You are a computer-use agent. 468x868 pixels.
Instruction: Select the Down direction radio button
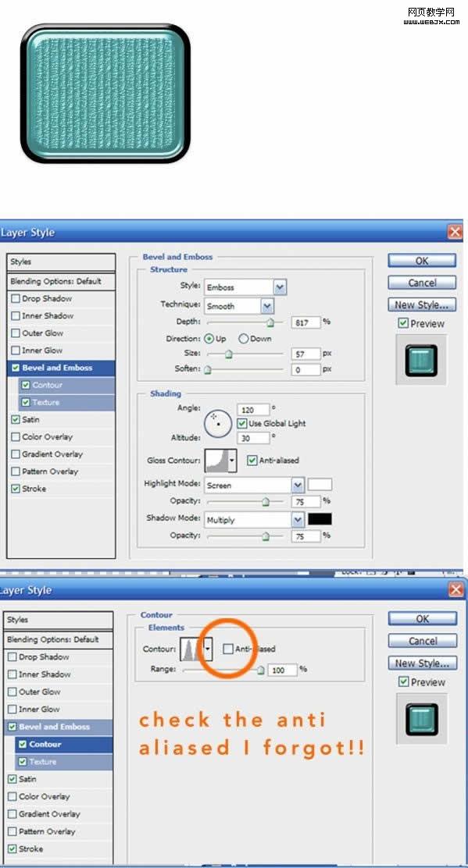click(x=242, y=338)
